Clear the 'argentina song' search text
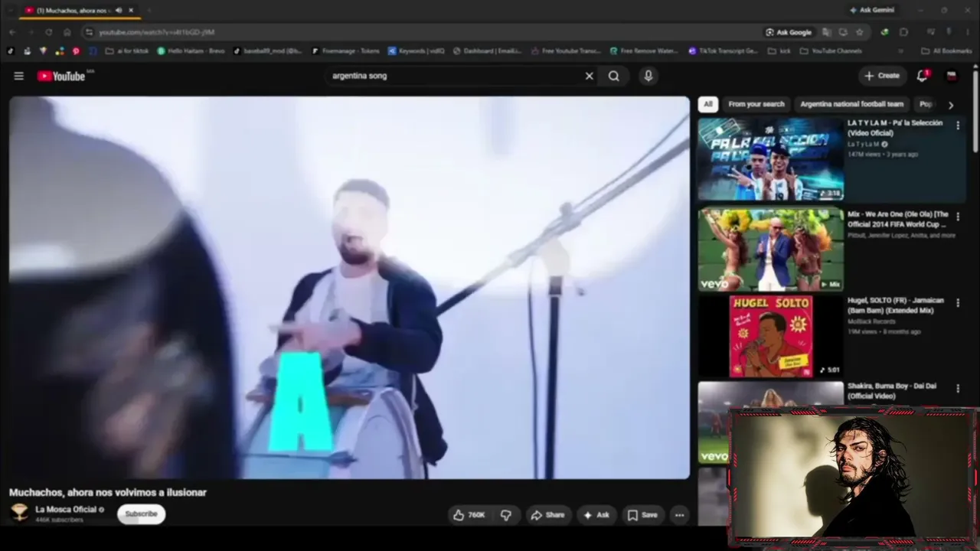This screenshot has width=980, height=551. click(590, 76)
